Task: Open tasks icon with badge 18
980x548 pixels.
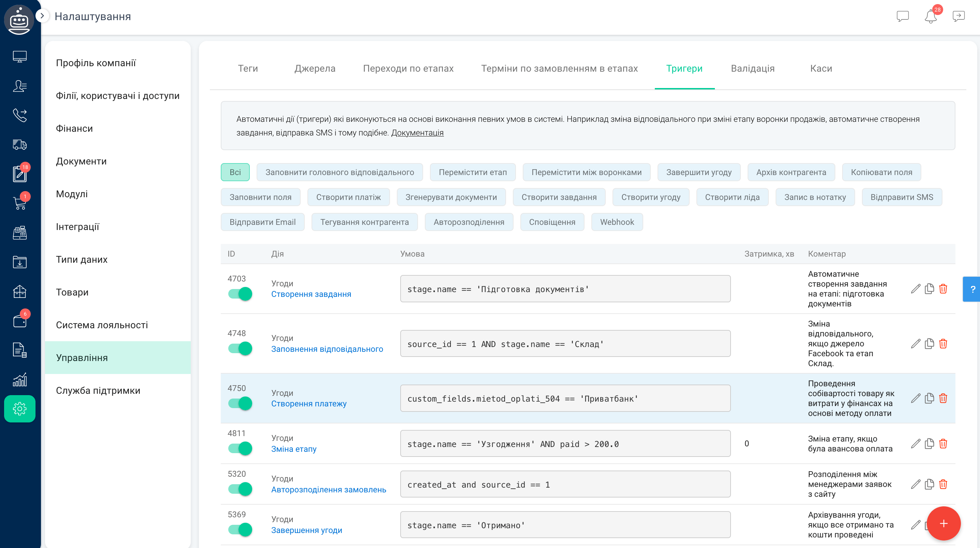Action: click(x=20, y=174)
